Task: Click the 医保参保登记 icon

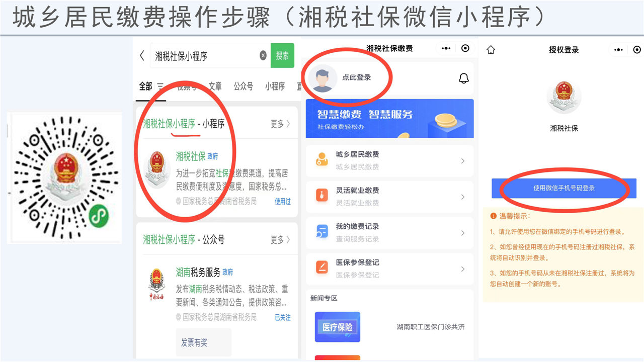Action: (x=321, y=268)
